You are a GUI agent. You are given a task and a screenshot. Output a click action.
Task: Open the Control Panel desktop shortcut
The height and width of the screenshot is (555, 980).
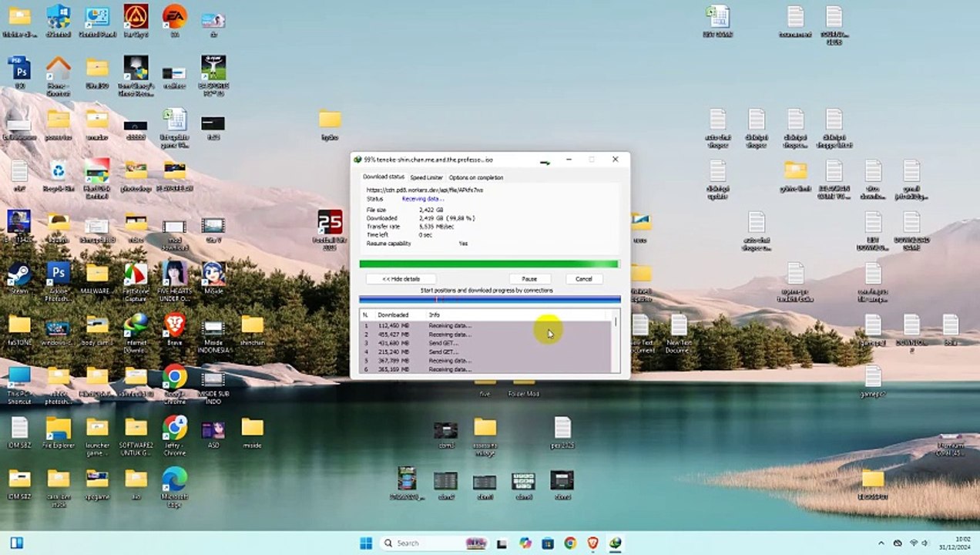tap(97, 20)
